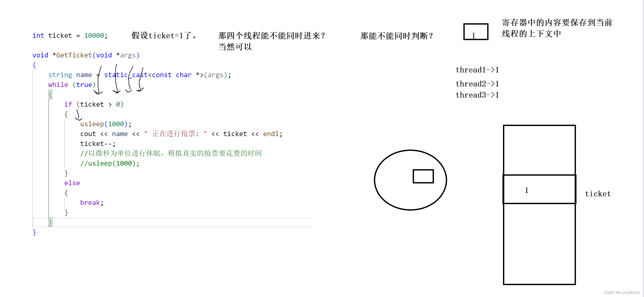The image size is (644, 297).
Task: Click the 'cout << name' output line
Action: tap(181, 134)
